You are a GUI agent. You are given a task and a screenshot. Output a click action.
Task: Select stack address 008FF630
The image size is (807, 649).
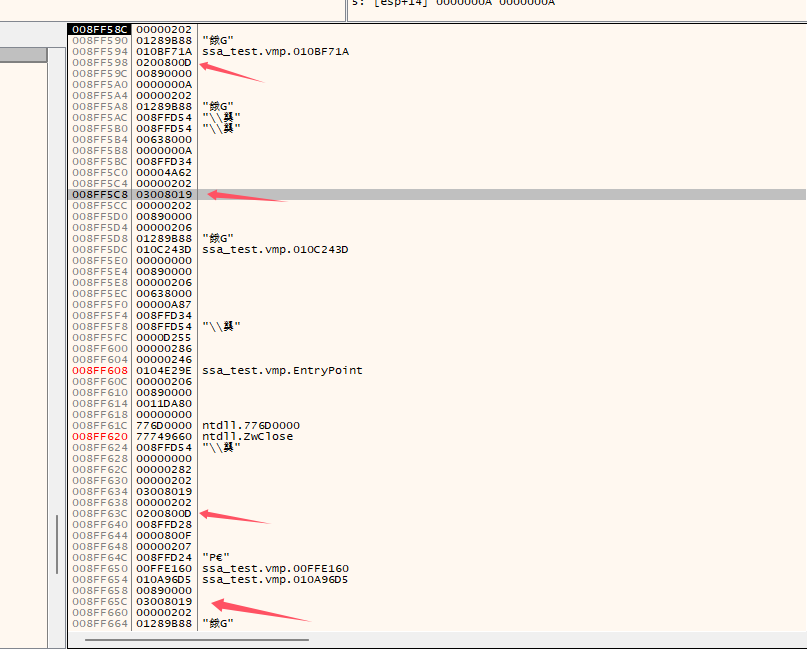pos(99,481)
